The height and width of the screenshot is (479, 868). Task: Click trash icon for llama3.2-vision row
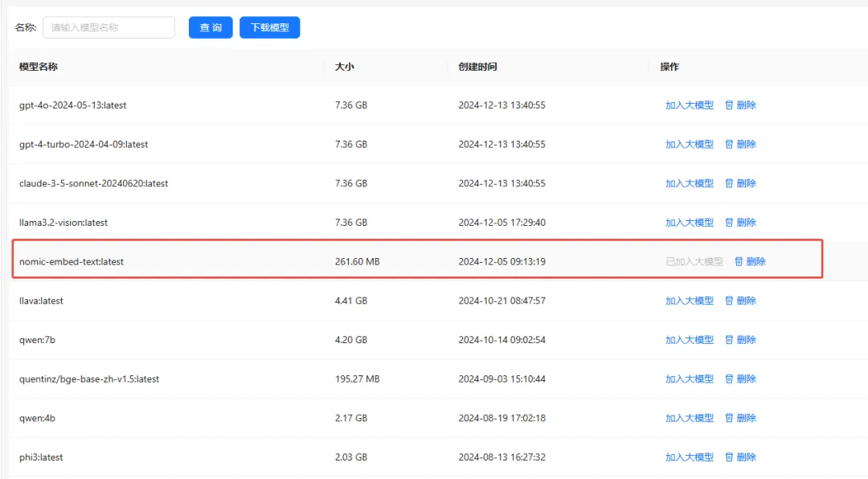730,223
